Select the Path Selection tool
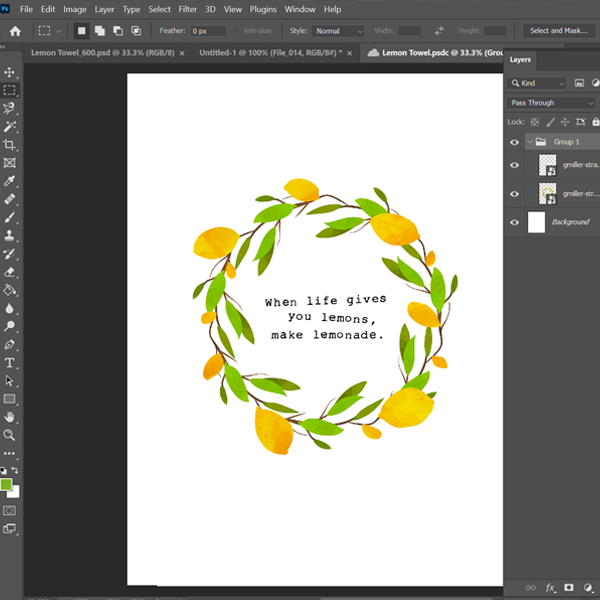600x600 pixels. [x=10, y=381]
